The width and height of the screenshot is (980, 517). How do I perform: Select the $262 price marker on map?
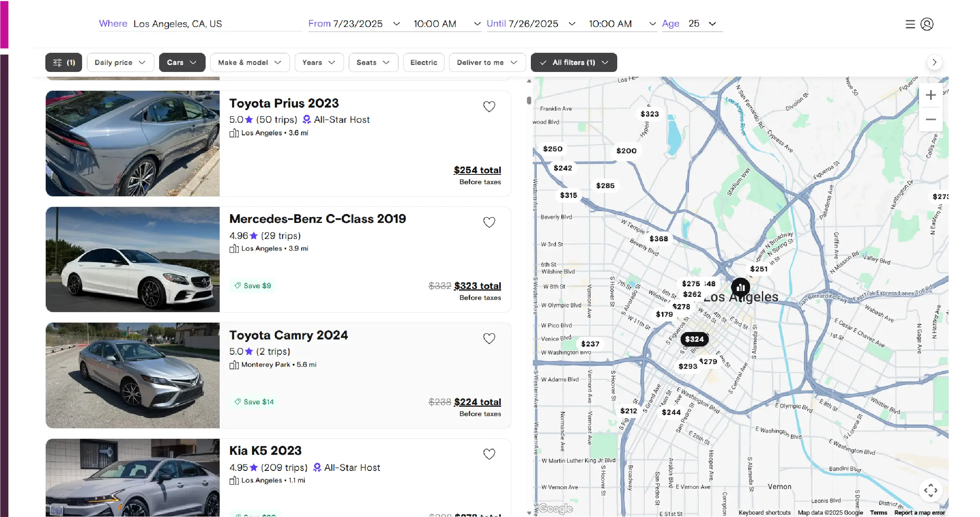(692, 294)
